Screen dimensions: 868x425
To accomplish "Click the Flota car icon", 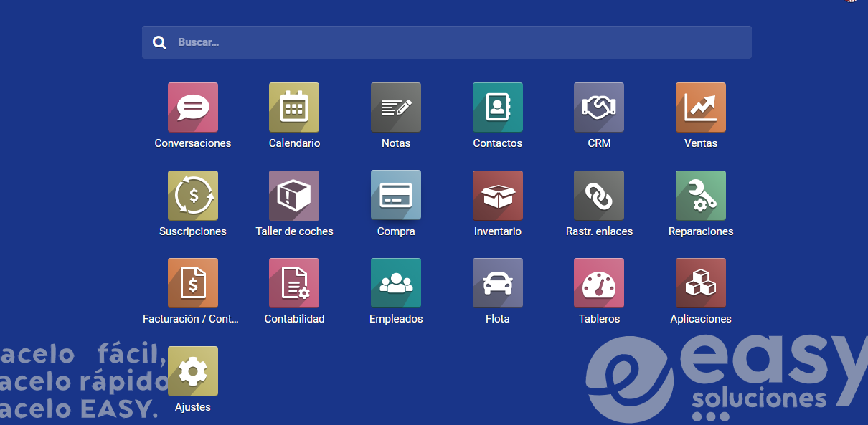I will (497, 283).
